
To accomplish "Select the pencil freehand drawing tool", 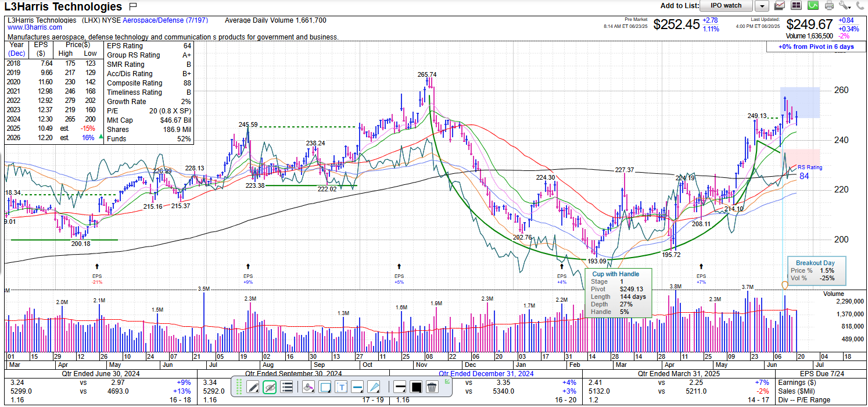I will pyautogui.click(x=253, y=387).
